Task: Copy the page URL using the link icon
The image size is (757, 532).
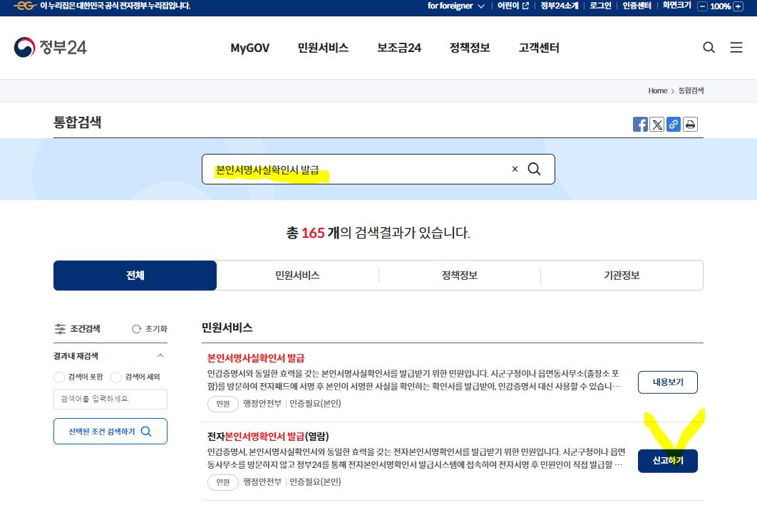Action: [673, 124]
